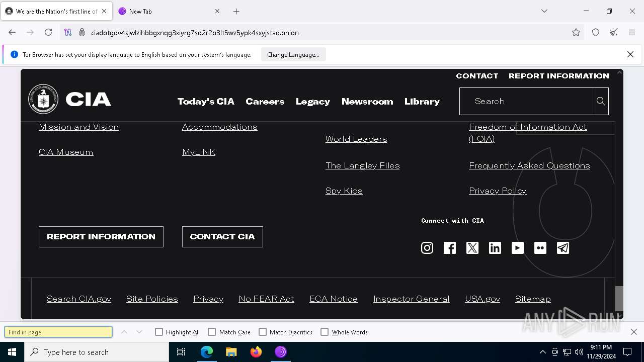The height and width of the screenshot is (362, 644).
Task: Open CIA Flickr icon
Action: [x=540, y=248]
